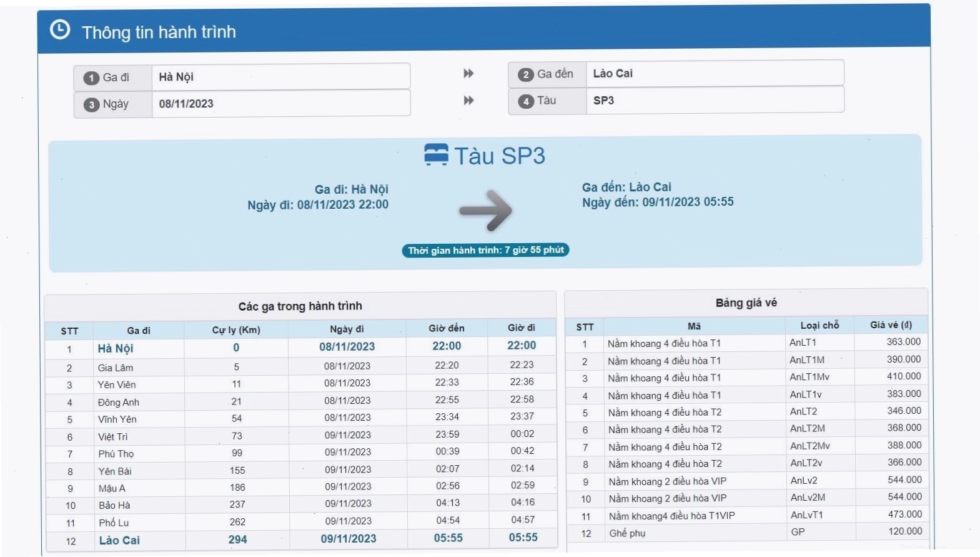Image resolution: width=980 pixels, height=557 pixels.
Task: Click the 363.000 ticket price
Action: point(904,341)
